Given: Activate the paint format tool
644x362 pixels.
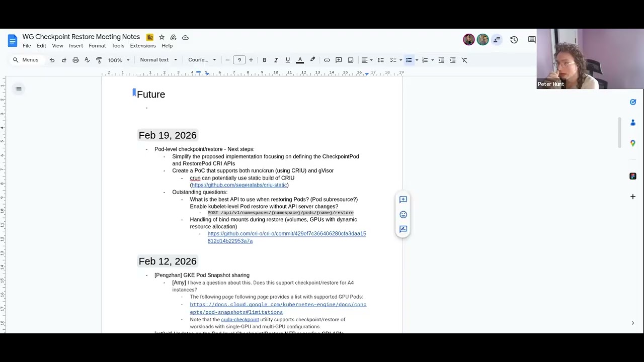Looking at the screenshot, I should pos(99,60).
